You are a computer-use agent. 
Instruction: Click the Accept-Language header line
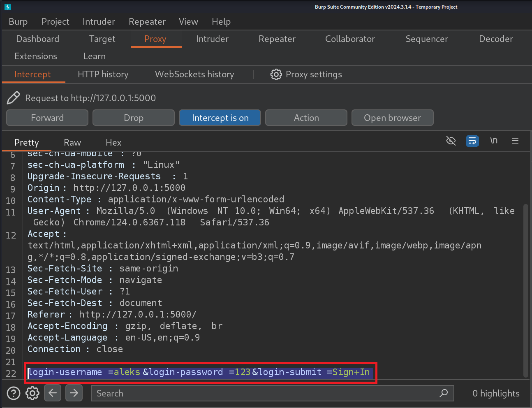114,337
